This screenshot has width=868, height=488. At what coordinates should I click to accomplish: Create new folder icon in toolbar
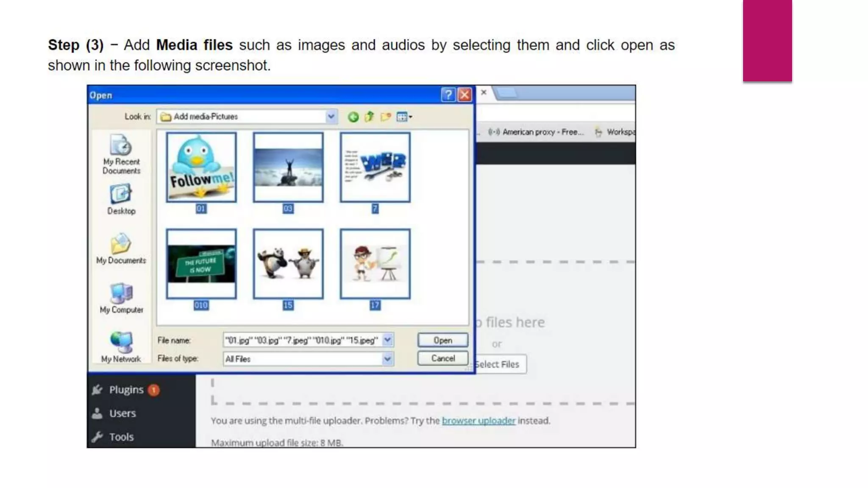tap(385, 116)
